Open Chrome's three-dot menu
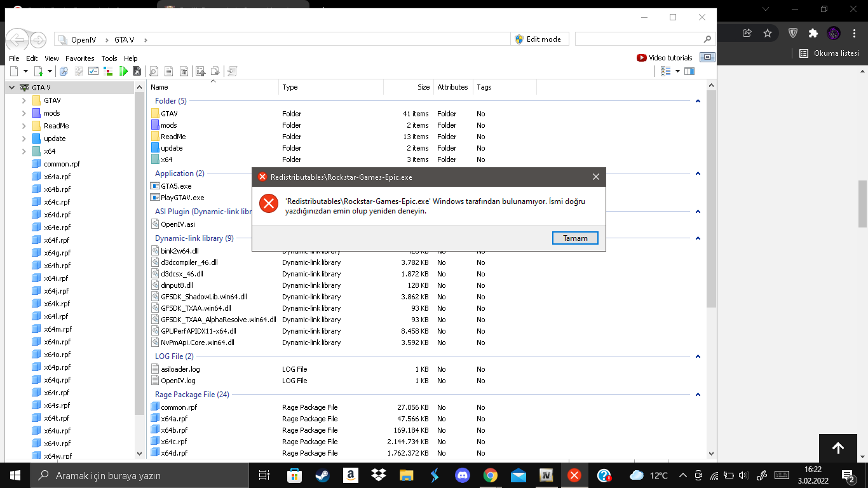This screenshot has width=868, height=488. (855, 33)
